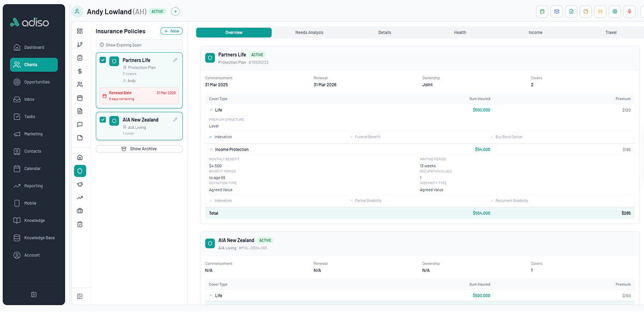Select the briefcase icon in the vertical strip

(80, 210)
